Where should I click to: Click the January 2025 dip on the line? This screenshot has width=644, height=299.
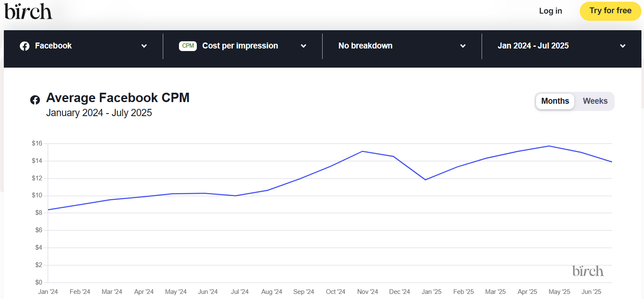pos(425,179)
